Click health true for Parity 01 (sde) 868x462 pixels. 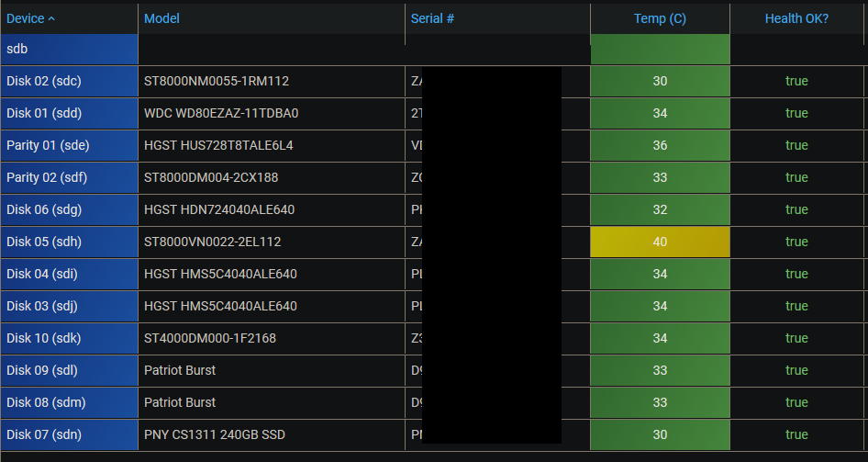(796, 145)
